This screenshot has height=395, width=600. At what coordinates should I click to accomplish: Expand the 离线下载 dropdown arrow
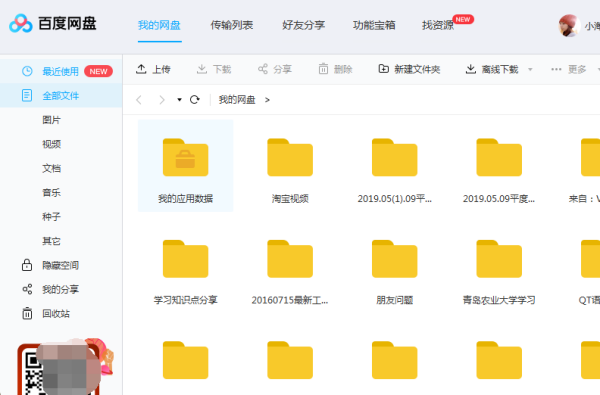point(530,70)
